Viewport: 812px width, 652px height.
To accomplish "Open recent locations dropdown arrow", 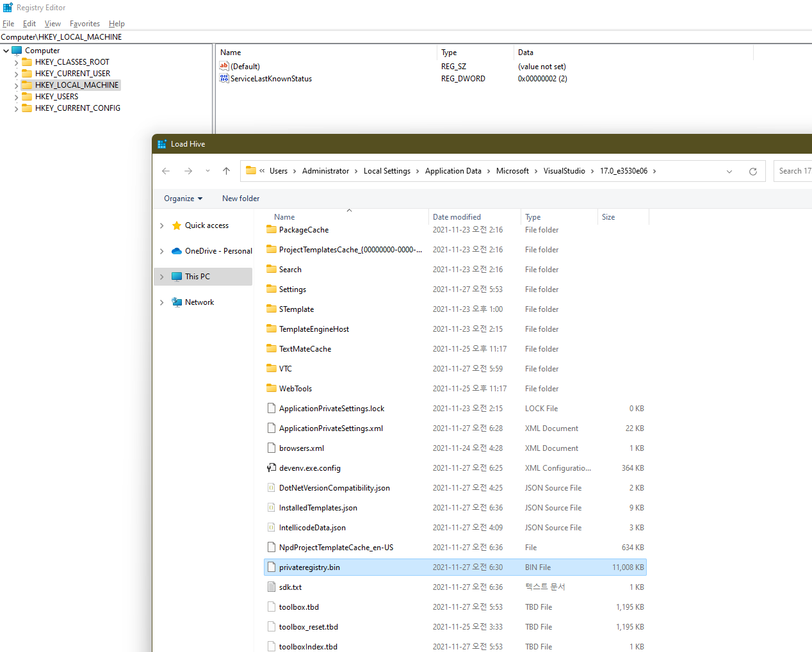I will 207,171.
